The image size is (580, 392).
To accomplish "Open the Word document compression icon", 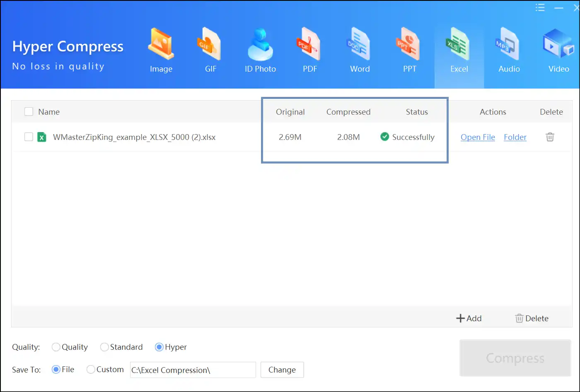I will (x=359, y=44).
